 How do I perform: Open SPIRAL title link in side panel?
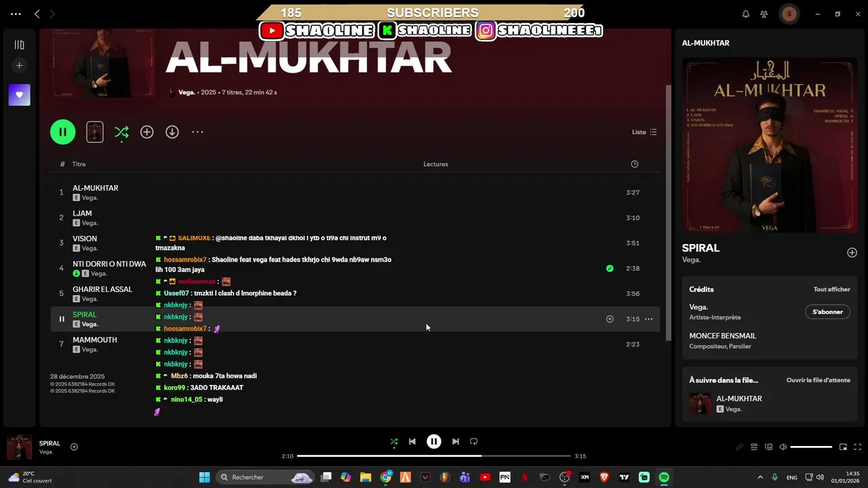coord(701,248)
